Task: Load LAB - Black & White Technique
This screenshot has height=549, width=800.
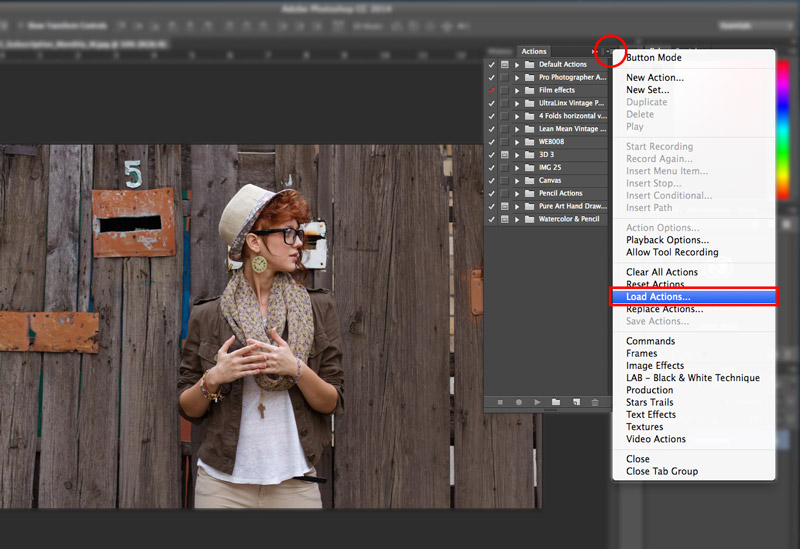Action: point(694,378)
